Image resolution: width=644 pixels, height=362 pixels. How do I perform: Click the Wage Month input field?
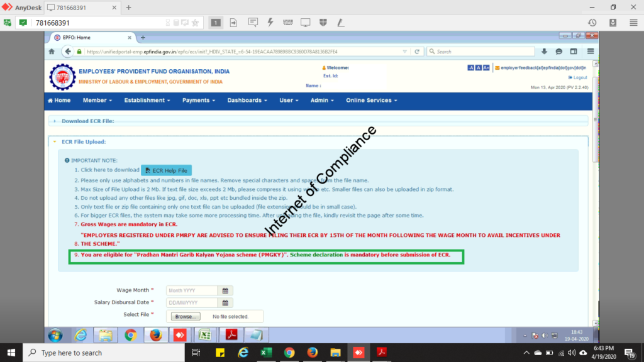pos(192,290)
